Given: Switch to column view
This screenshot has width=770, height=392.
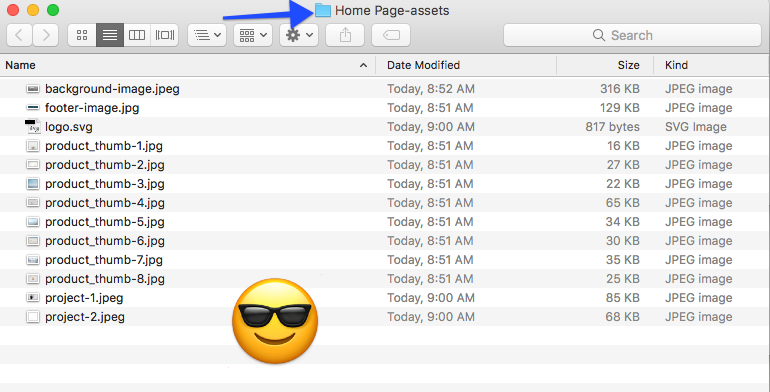Looking at the screenshot, I should (137, 35).
